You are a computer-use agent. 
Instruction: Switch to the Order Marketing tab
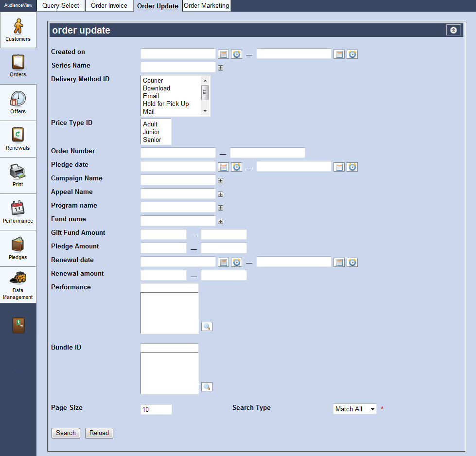207,5
